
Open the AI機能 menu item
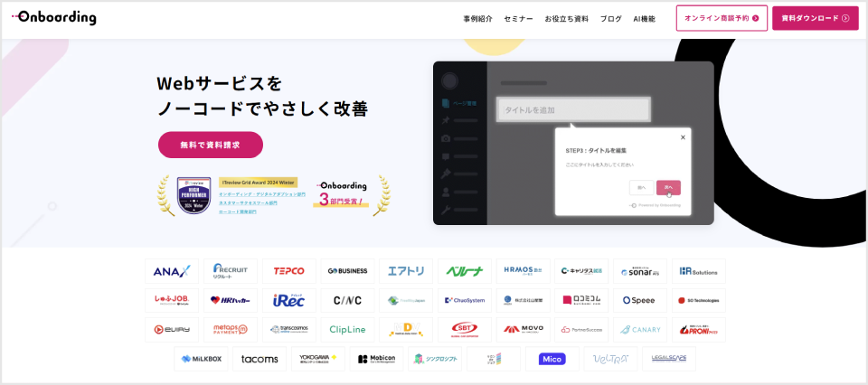[x=645, y=19]
